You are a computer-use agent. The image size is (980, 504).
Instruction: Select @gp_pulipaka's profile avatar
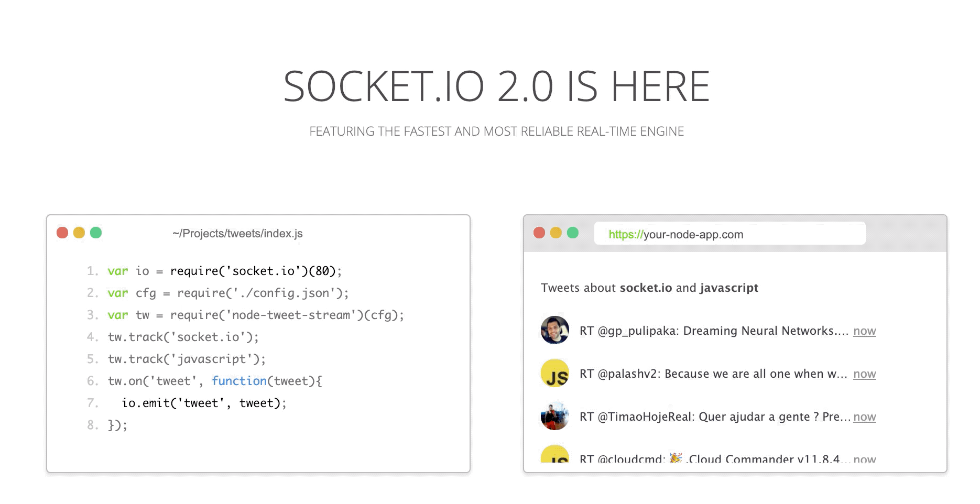pyautogui.click(x=554, y=331)
